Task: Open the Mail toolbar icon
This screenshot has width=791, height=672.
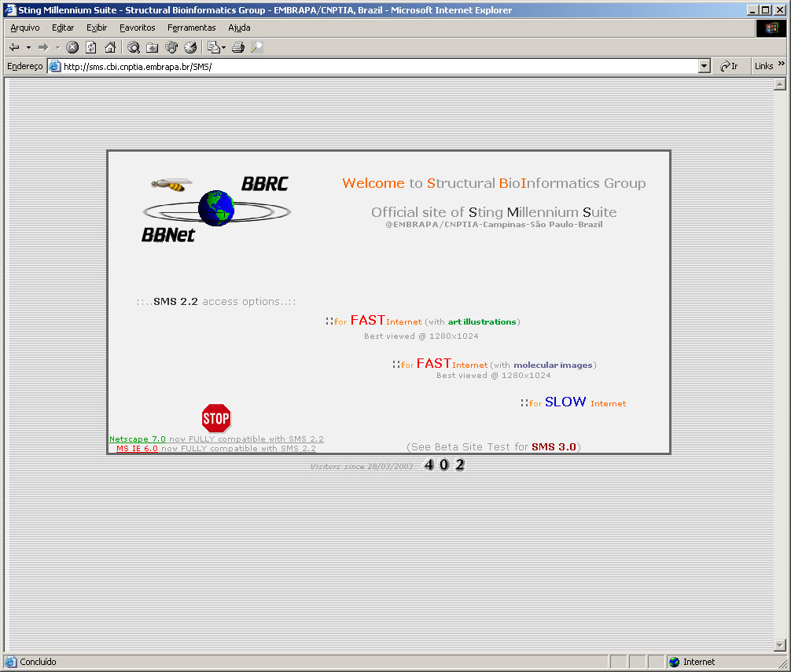Action: click(214, 47)
